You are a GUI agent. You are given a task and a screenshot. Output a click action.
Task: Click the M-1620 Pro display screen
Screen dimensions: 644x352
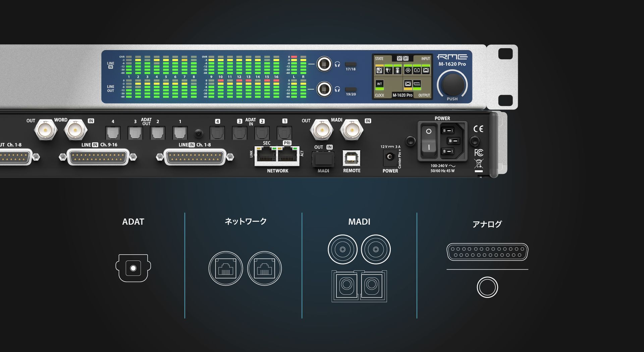tap(402, 77)
